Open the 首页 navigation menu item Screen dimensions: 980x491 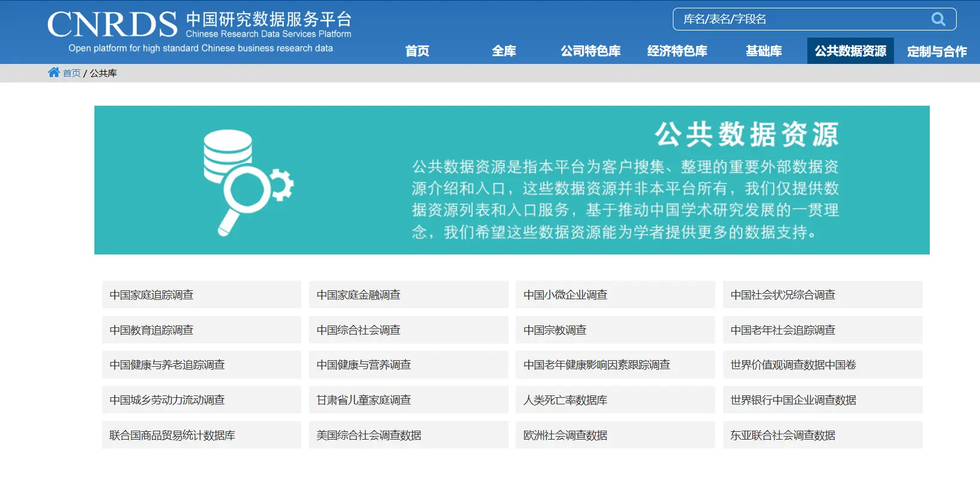tap(417, 51)
